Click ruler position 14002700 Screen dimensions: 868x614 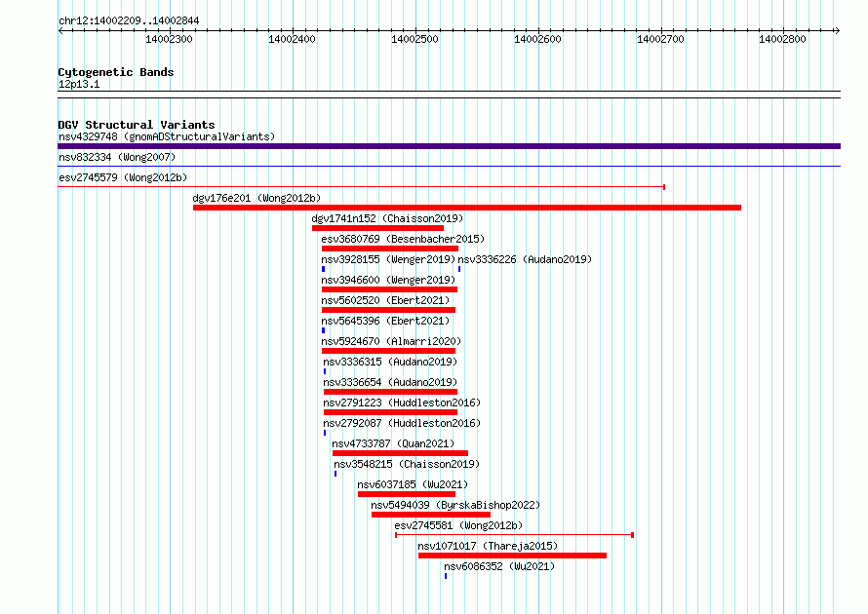[x=660, y=39]
